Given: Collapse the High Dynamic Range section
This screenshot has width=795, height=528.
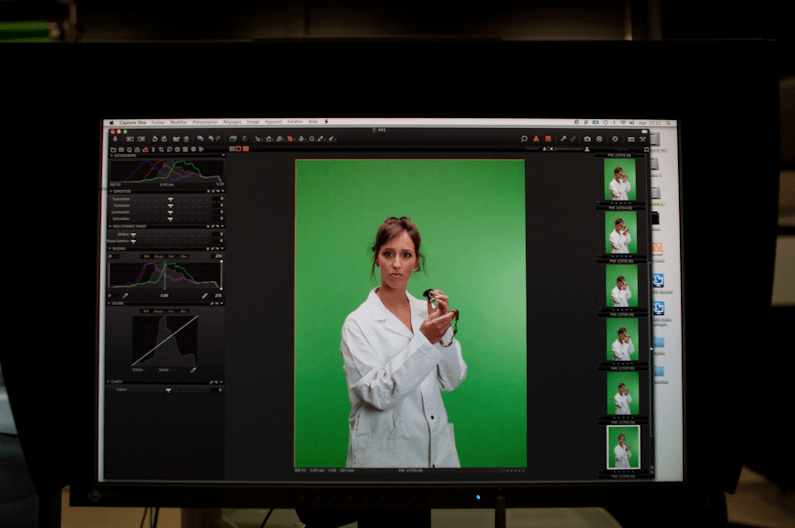Looking at the screenshot, I should pos(111,226).
